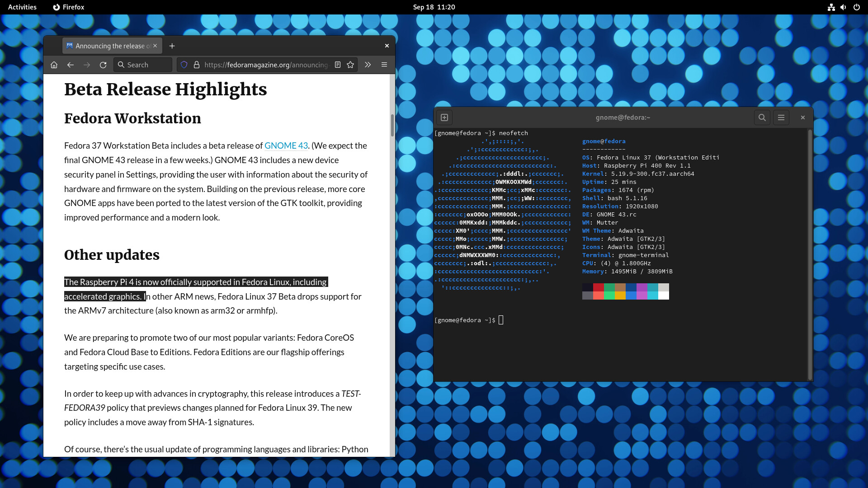Viewport: 868px width, 488px height.
Task: Click the Kernel line in terminal
Action: click(x=638, y=174)
